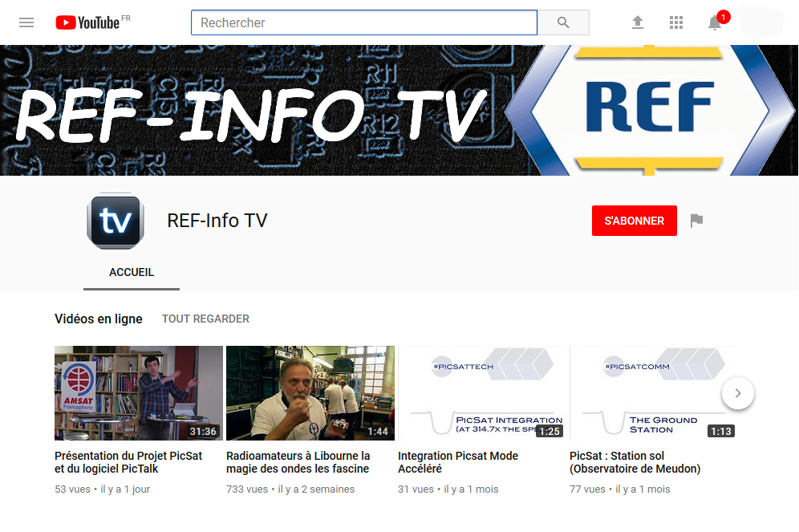Open title Présentation du Projet PicSat
Image resolution: width=799 pixels, height=532 pixels.
(128, 462)
